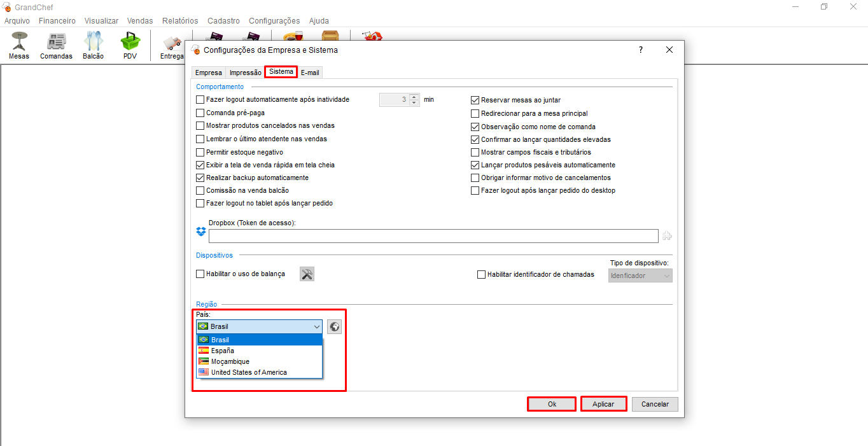868x446 pixels.
Task: Uncheck Realizar backup automaticamente
Action: pos(200,178)
